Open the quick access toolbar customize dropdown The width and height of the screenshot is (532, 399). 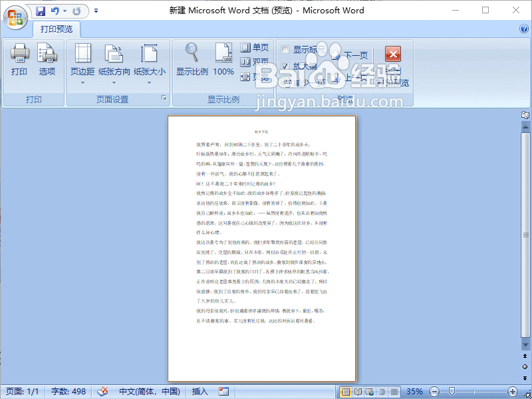point(94,10)
